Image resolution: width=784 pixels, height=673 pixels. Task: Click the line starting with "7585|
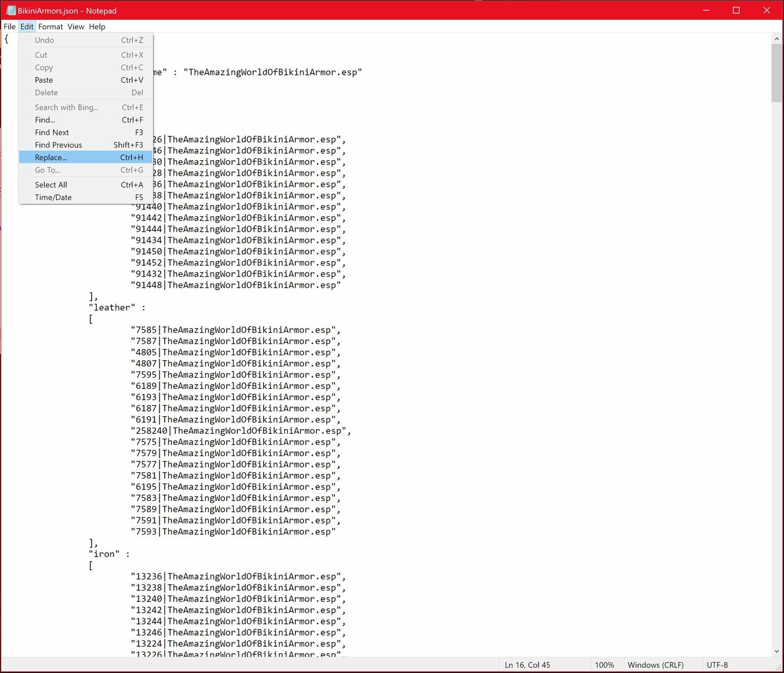coord(236,330)
